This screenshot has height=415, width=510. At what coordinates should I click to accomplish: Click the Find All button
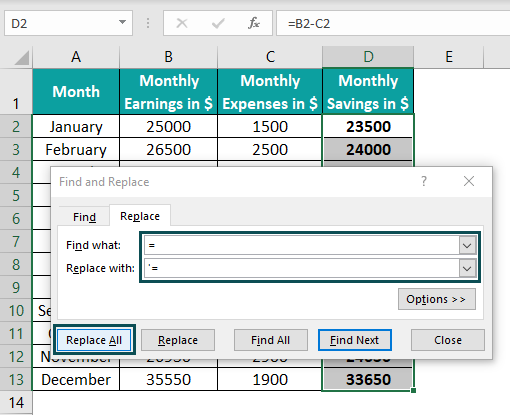point(270,340)
